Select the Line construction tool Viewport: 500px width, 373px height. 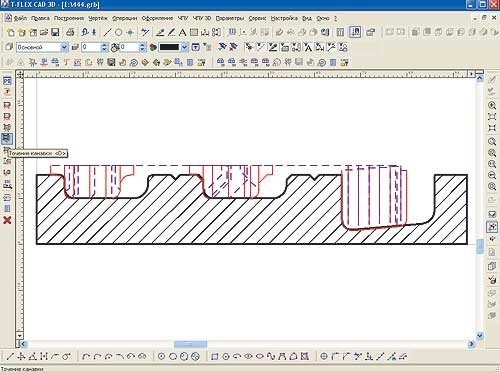[x=107, y=32]
